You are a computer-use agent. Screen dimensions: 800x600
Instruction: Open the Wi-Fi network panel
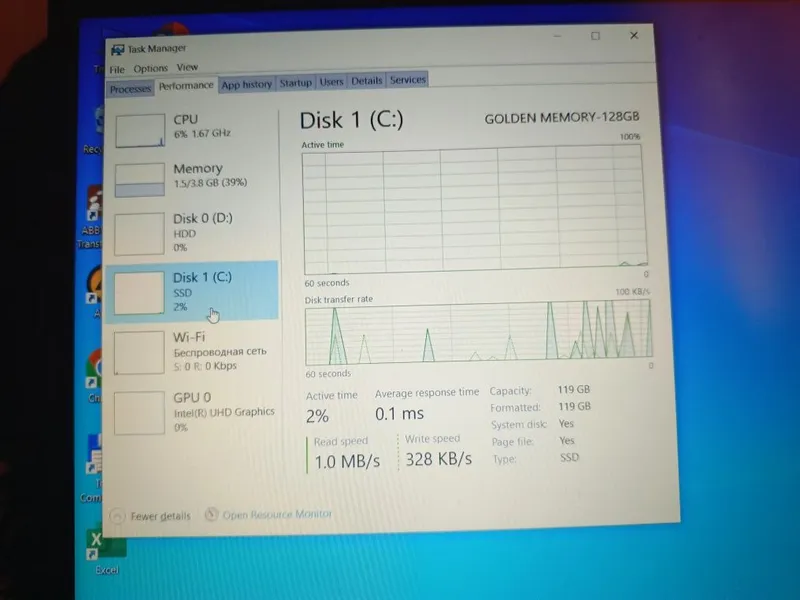pyautogui.click(x=192, y=352)
